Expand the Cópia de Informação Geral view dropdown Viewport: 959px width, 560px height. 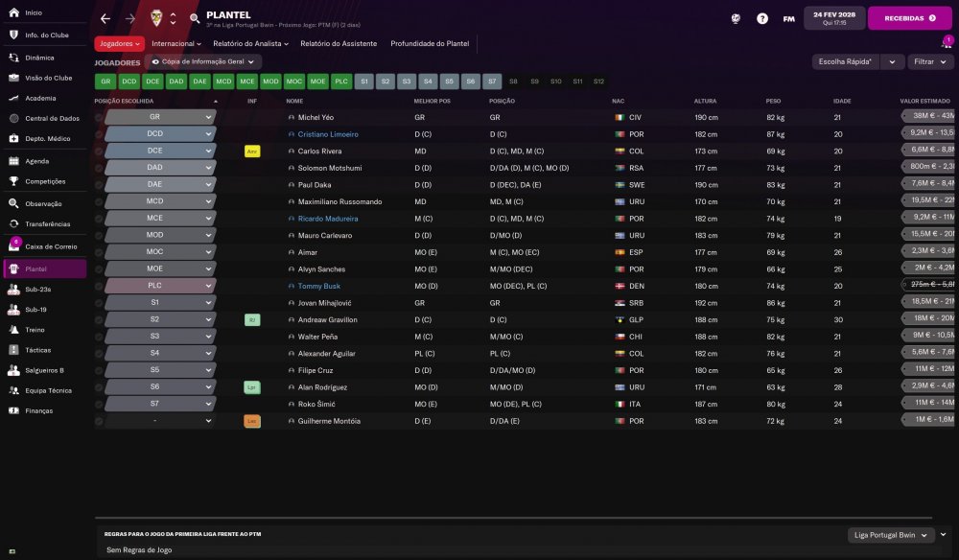click(x=203, y=61)
